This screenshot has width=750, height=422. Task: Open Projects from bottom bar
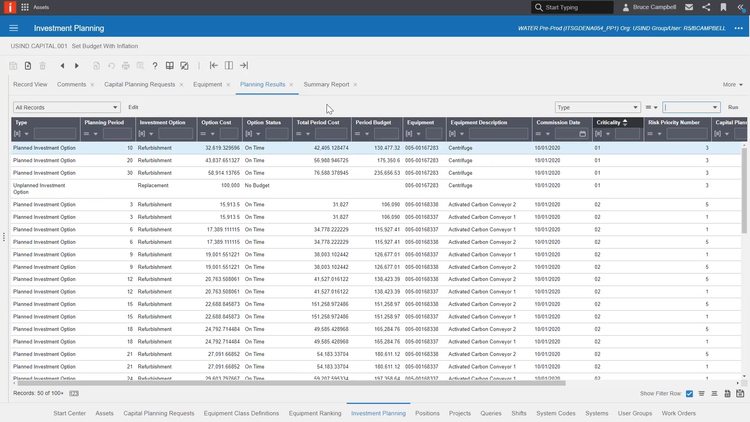point(460,413)
